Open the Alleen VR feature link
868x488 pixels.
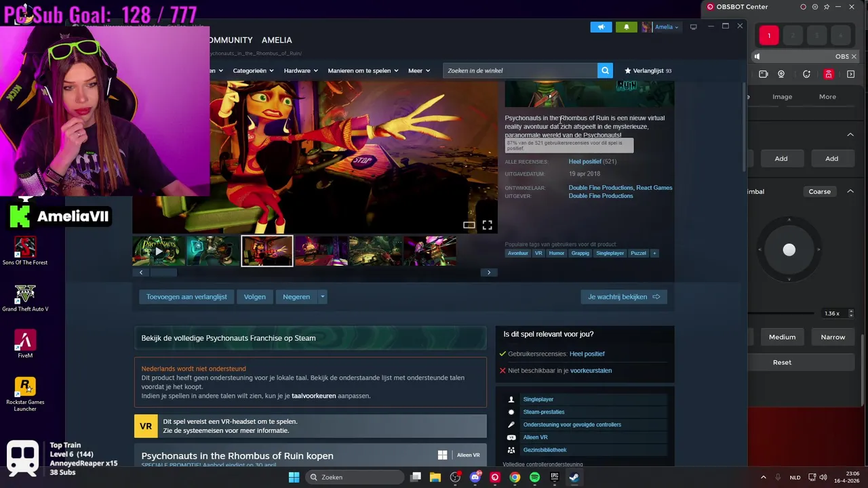[535, 437]
